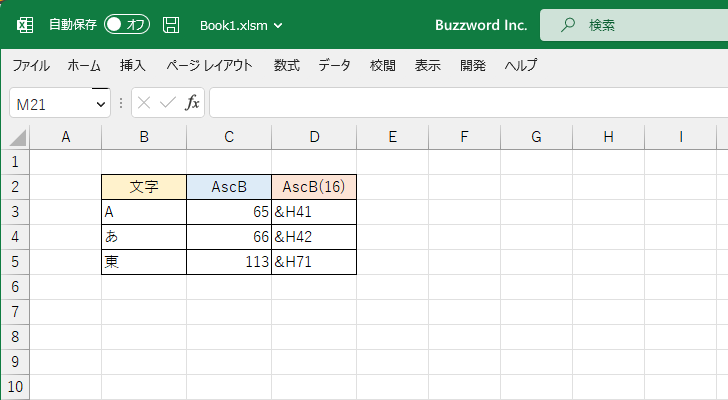Switch to the ホーム tab
The height and width of the screenshot is (400, 728).
pyautogui.click(x=84, y=65)
